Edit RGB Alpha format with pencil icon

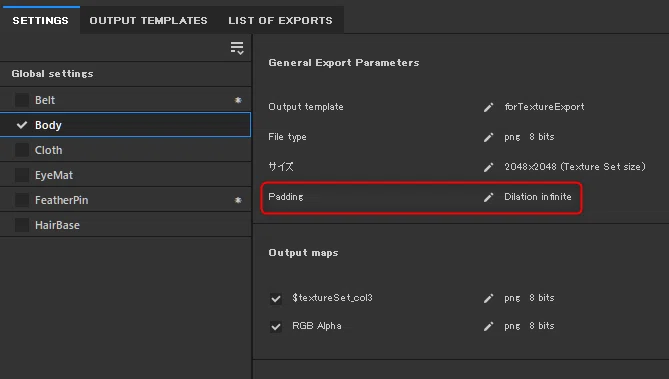(488, 326)
